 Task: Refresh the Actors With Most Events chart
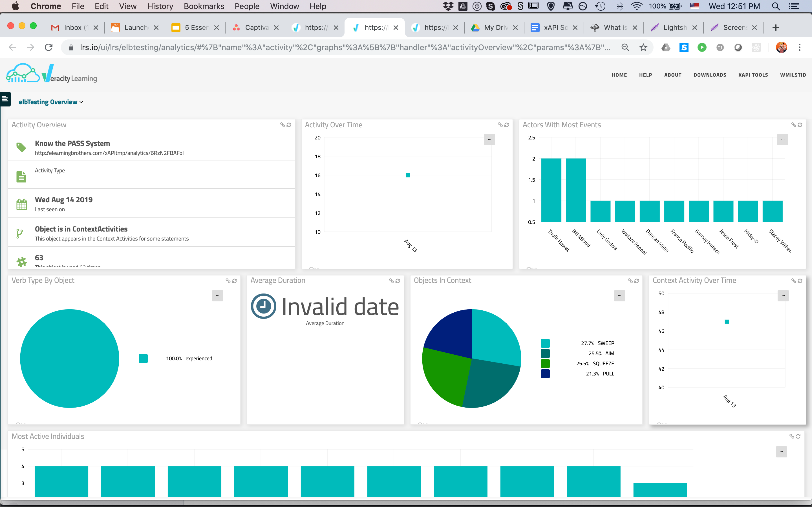pyautogui.click(x=800, y=125)
